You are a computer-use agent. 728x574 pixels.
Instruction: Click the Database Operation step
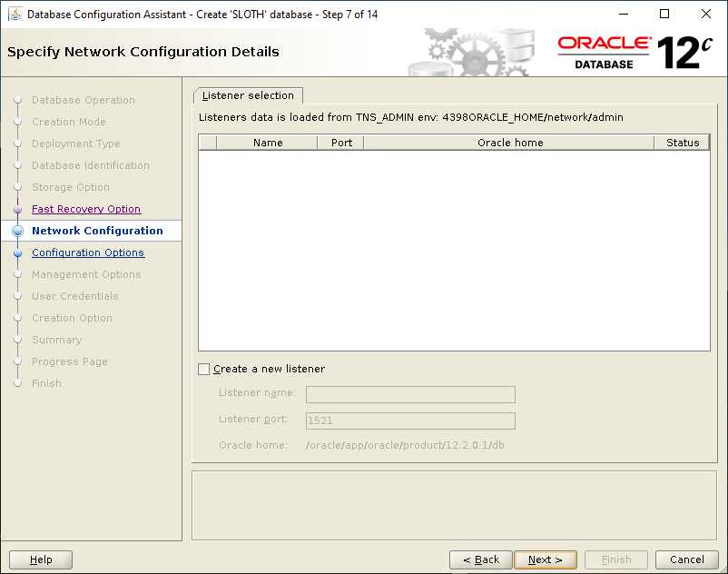[x=84, y=100]
